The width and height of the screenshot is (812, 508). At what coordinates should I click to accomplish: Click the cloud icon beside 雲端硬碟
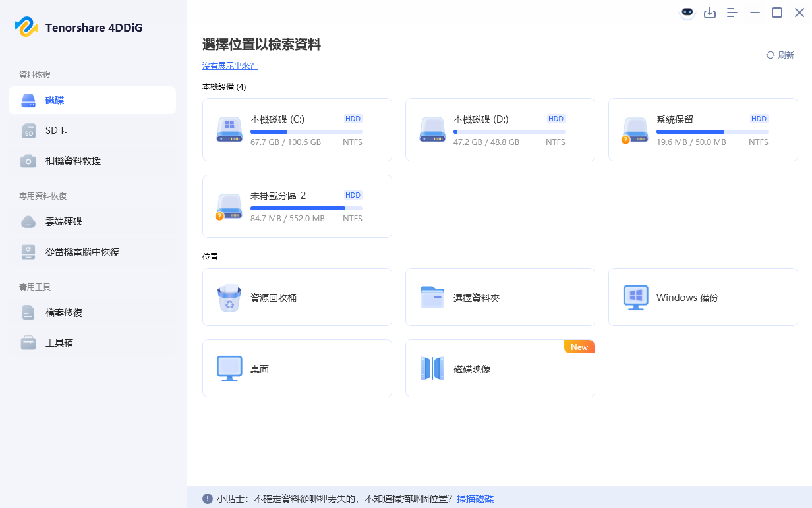[x=28, y=222]
